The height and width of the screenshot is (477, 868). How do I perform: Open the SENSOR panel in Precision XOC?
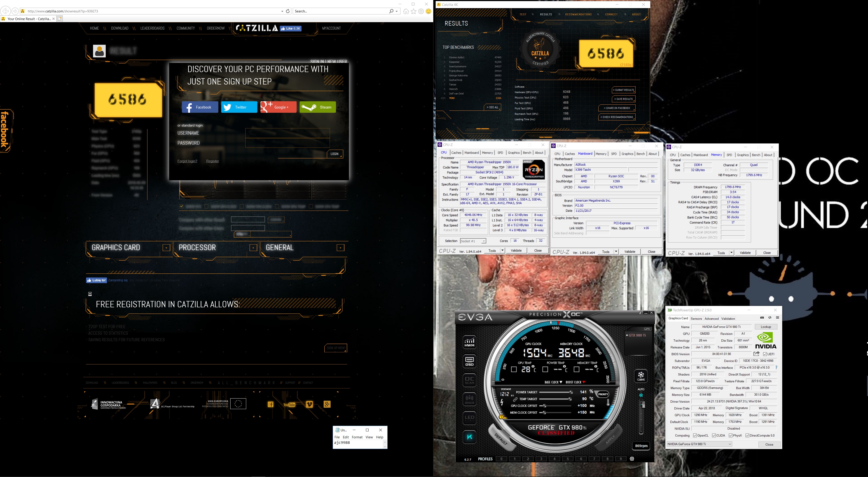tap(469, 399)
